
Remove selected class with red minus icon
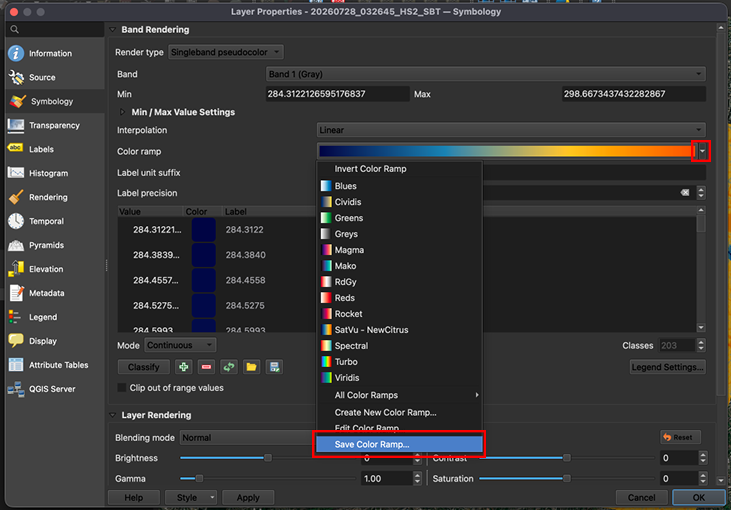[x=206, y=367]
